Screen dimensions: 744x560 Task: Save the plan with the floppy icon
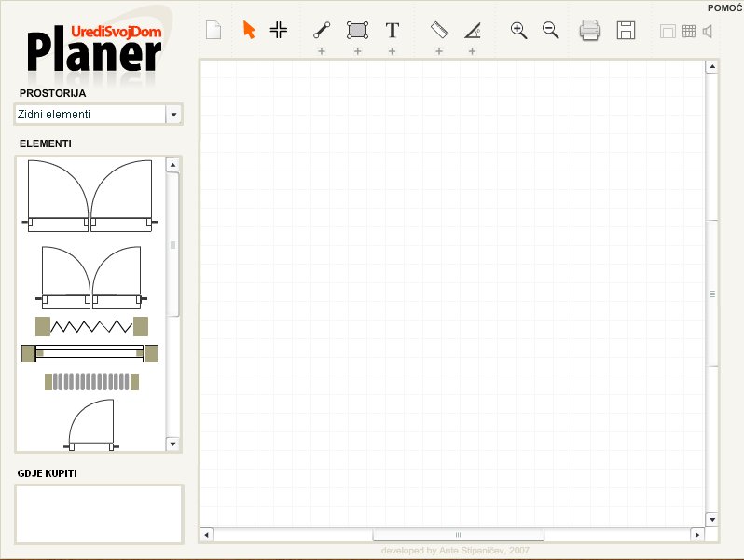pyautogui.click(x=627, y=30)
